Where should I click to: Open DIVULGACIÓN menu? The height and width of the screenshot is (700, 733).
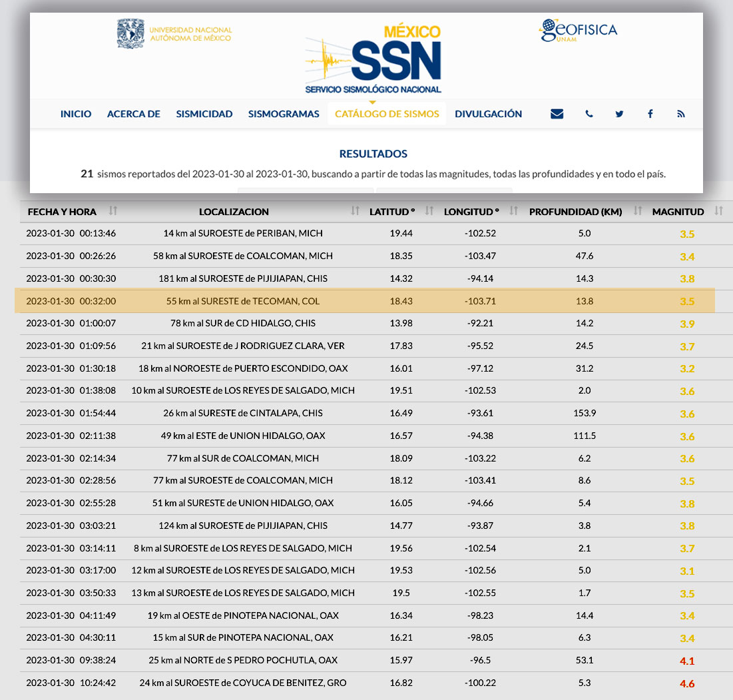coord(489,114)
